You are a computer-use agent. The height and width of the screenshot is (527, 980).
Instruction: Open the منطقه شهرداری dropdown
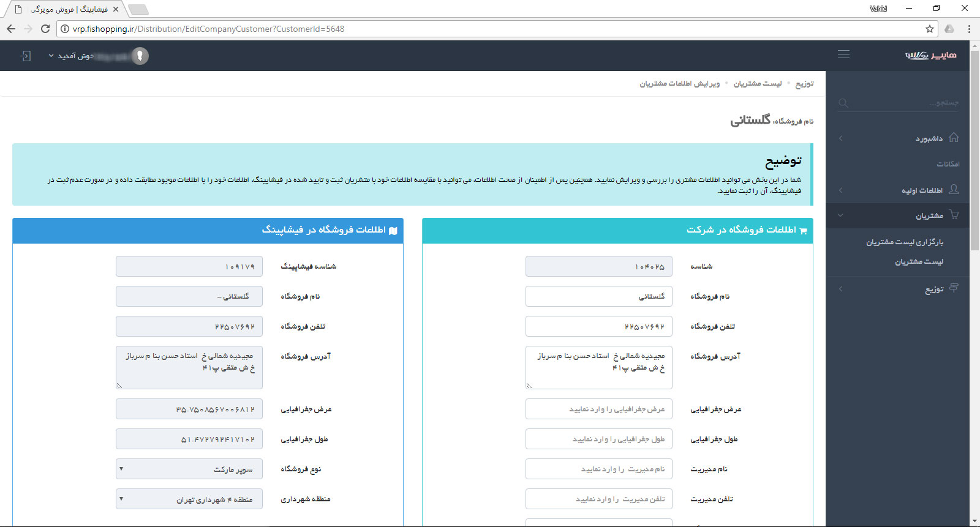click(x=189, y=499)
